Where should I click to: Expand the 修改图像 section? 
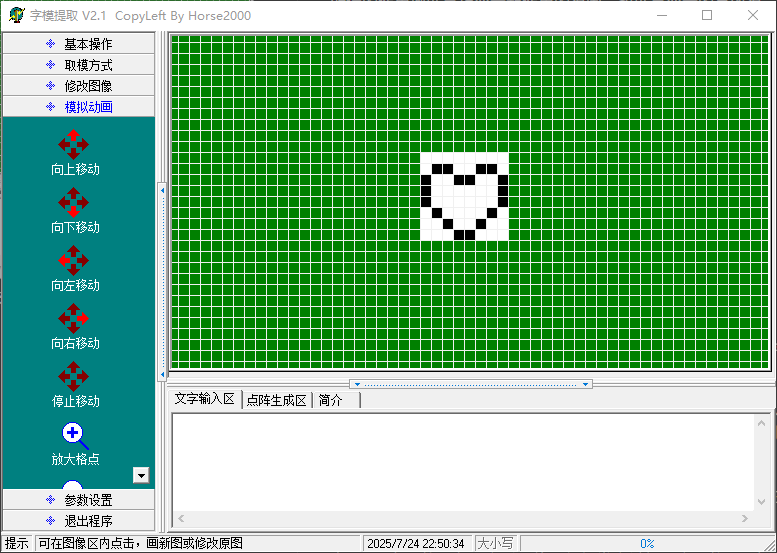pos(79,86)
